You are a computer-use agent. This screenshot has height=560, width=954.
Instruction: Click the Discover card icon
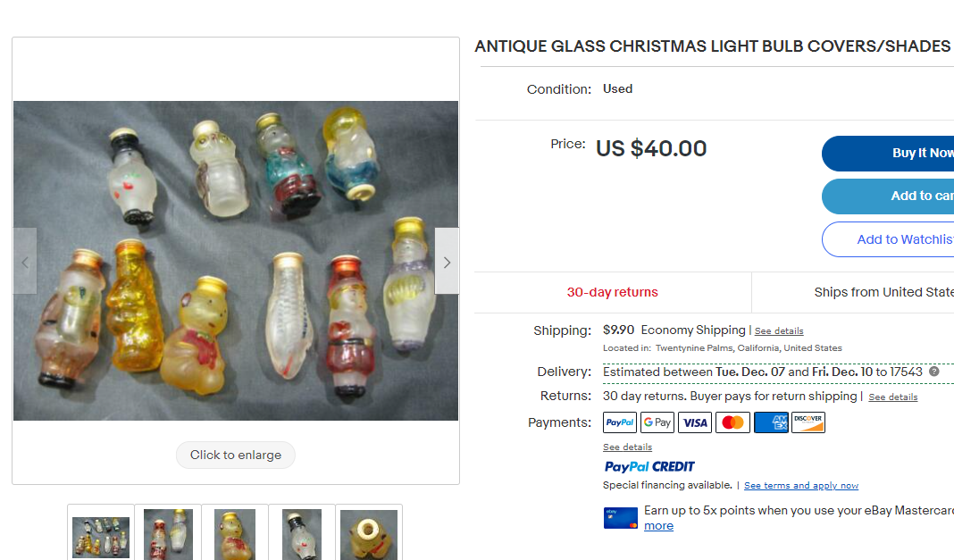(808, 422)
